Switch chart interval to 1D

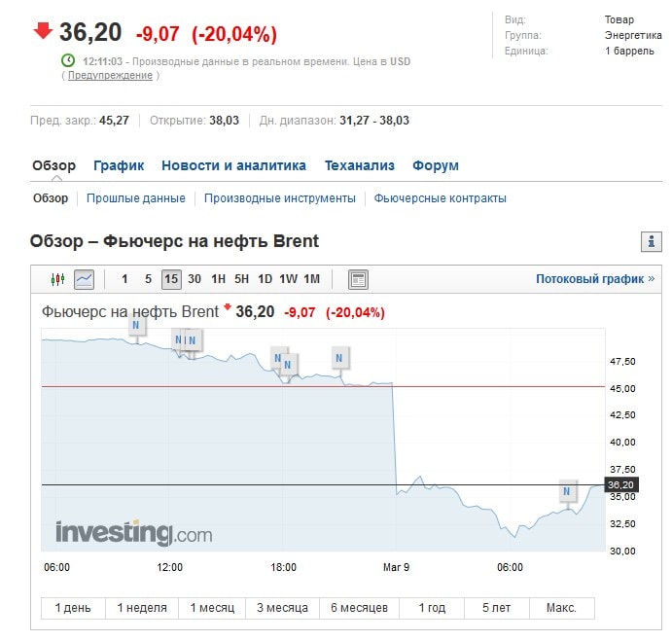click(x=265, y=280)
